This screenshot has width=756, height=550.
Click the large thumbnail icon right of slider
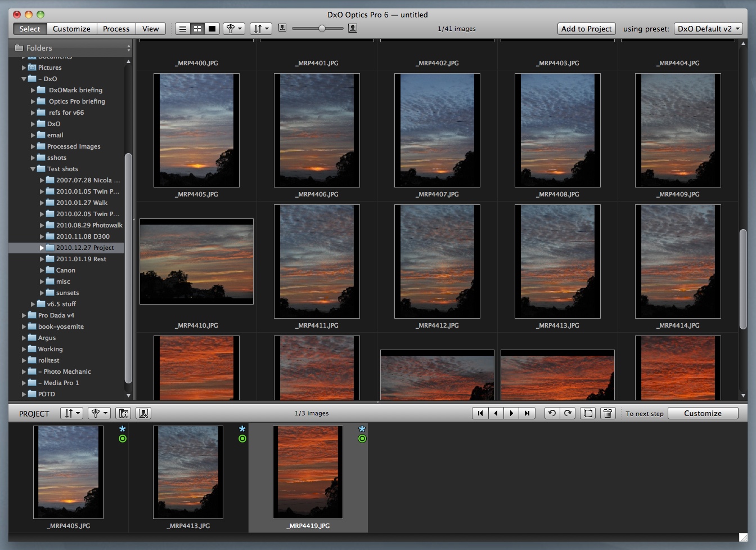pyautogui.click(x=353, y=28)
